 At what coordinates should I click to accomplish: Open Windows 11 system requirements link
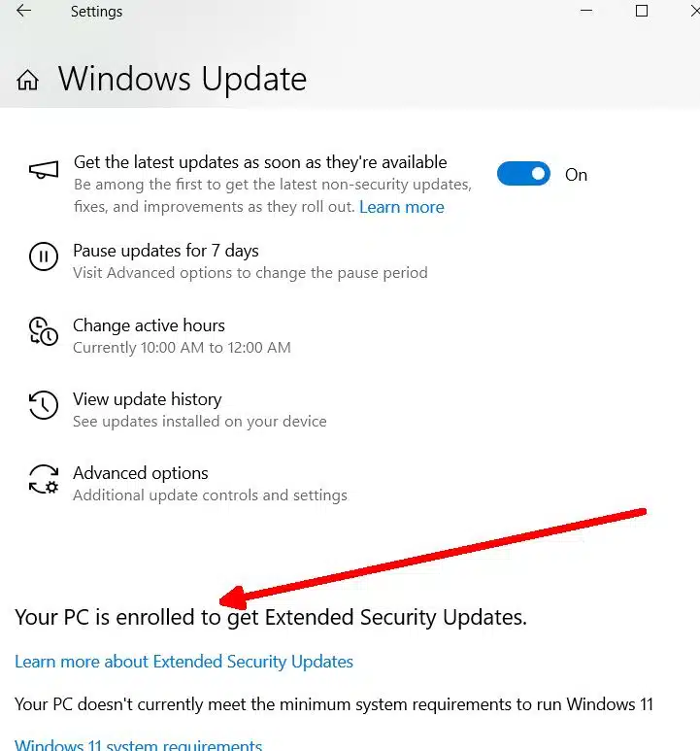point(138,745)
